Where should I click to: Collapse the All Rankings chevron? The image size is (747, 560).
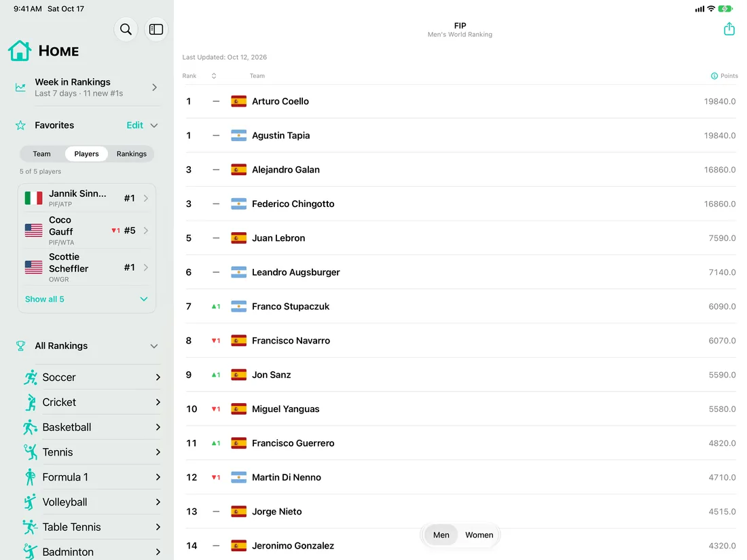[154, 346]
